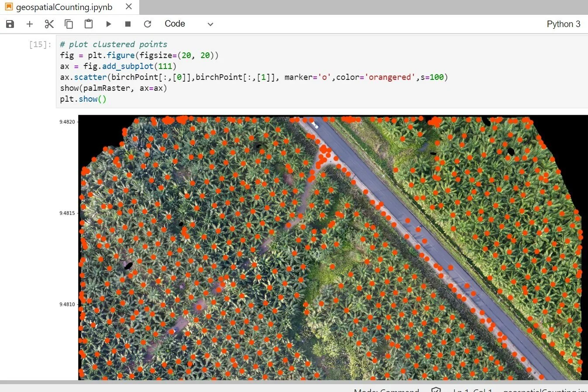Run the current cell with the play icon
The height and width of the screenshot is (392, 588).
(108, 24)
